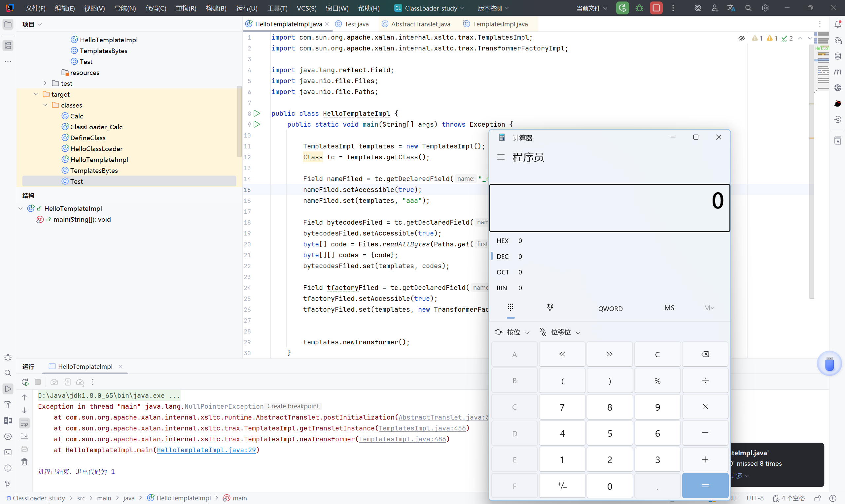Click the Debug bug icon in toolbar
Screen dimensions: 845x504
pos(639,8)
